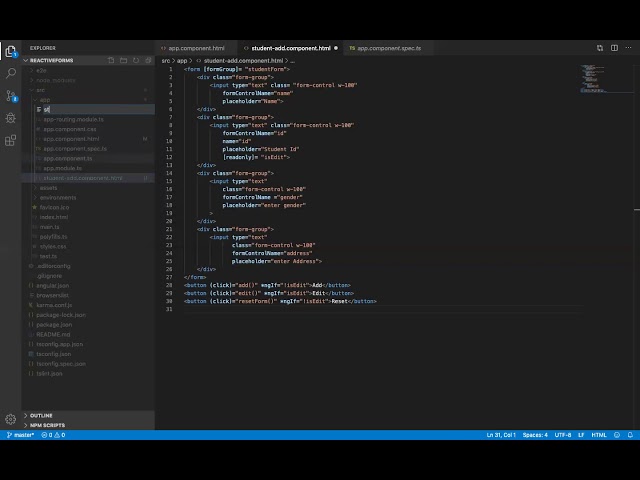Open the Debug view bug icon
Screen dimensions: 640x480
pos(11,118)
